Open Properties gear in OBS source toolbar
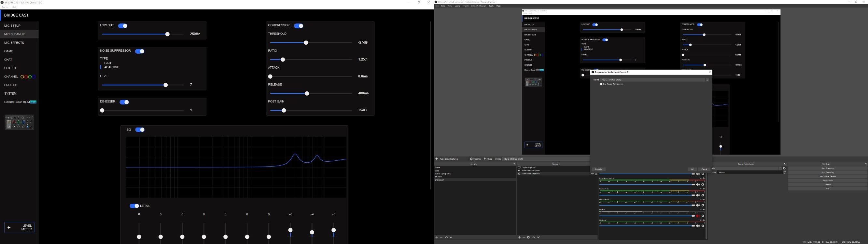The height and width of the screenshot is (244, 868). 476,159
